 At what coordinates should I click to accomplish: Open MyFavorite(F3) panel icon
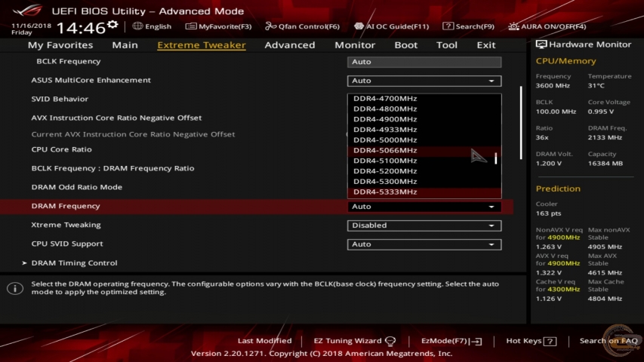[x=190, y=26]
